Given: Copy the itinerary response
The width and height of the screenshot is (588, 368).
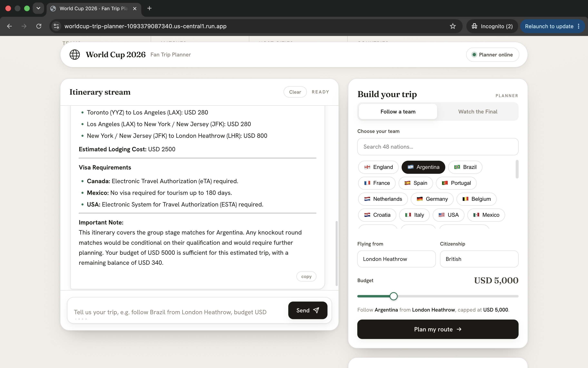Looking at the screenshot, I should click(x=306, y=276).
